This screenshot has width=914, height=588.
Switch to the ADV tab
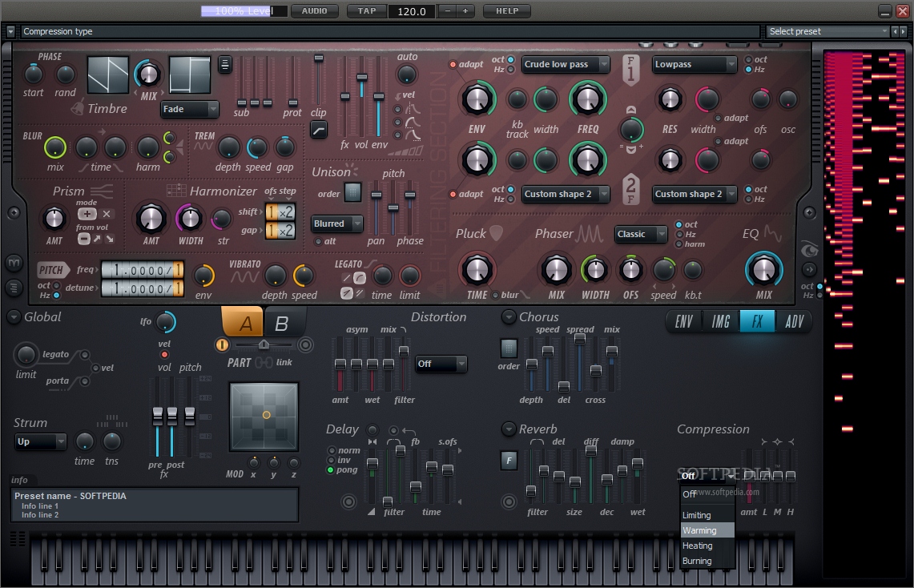tap(794, 321)
